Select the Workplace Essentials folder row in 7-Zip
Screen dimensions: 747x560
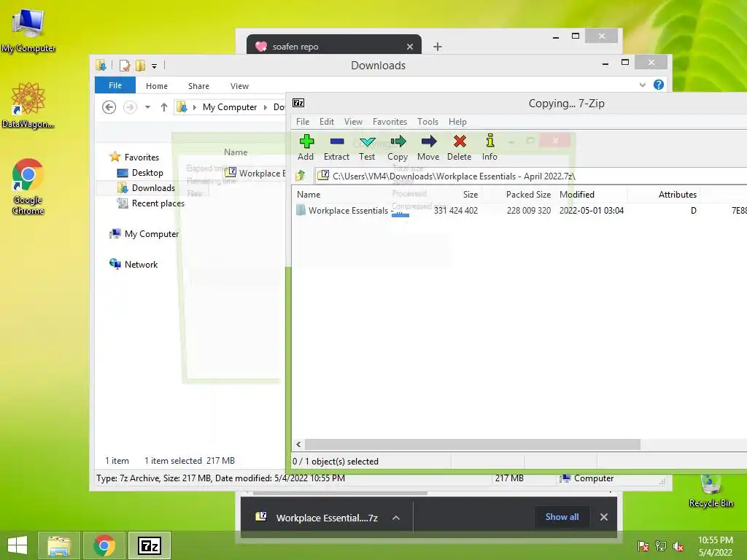click(x=519, y=211)
